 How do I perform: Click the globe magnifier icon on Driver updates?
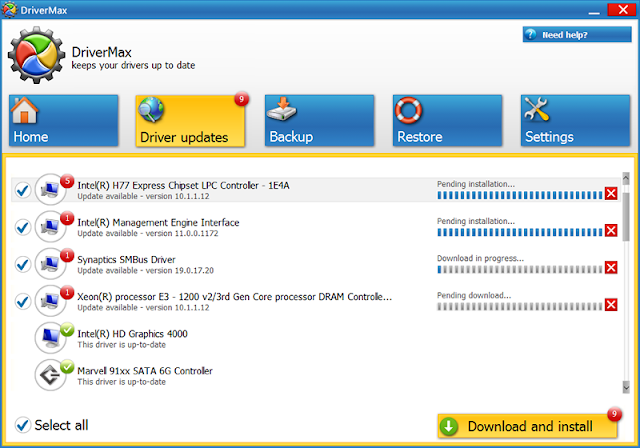(x=151, y=109)
